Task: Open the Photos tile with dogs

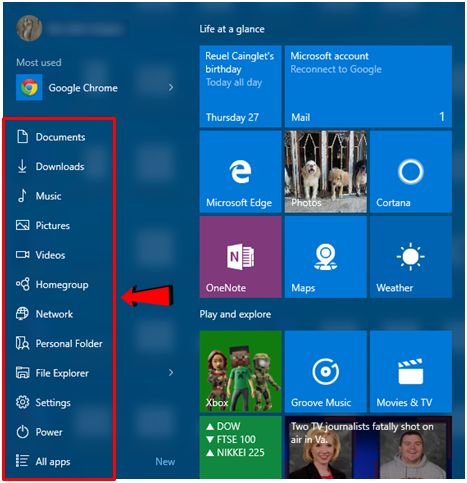Action: click(x=326, y=172)
